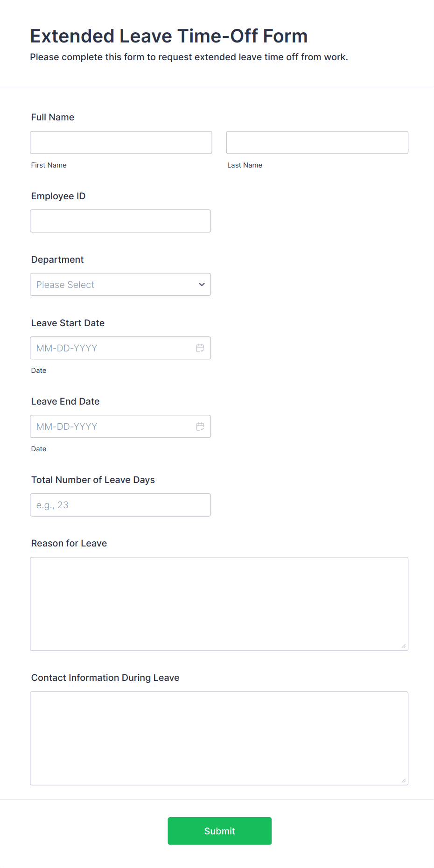Select the Total Number of Leave Days field
Viewport: 434px width, 868px height.
(x=120, y=504)
